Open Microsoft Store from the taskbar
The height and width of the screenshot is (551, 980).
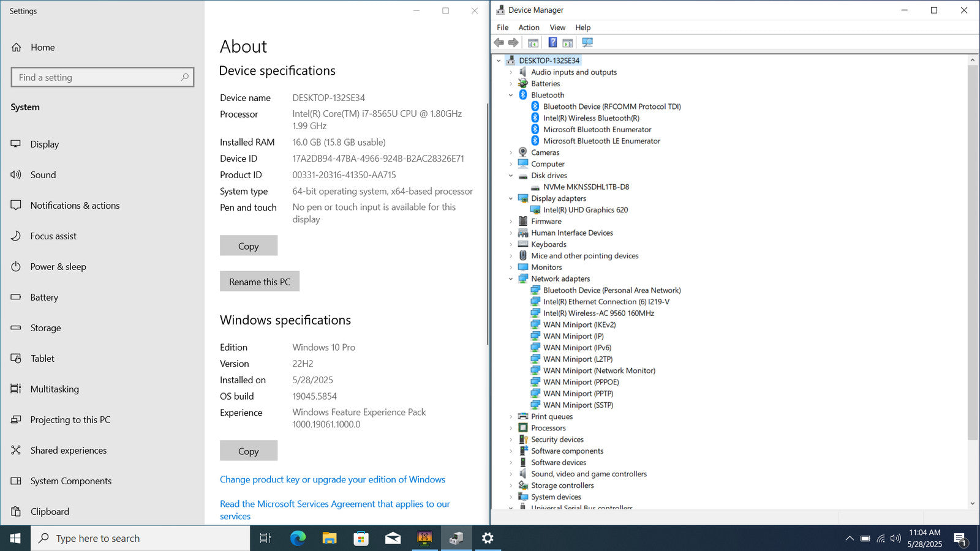pyautogui.click(x=361, y=538)
